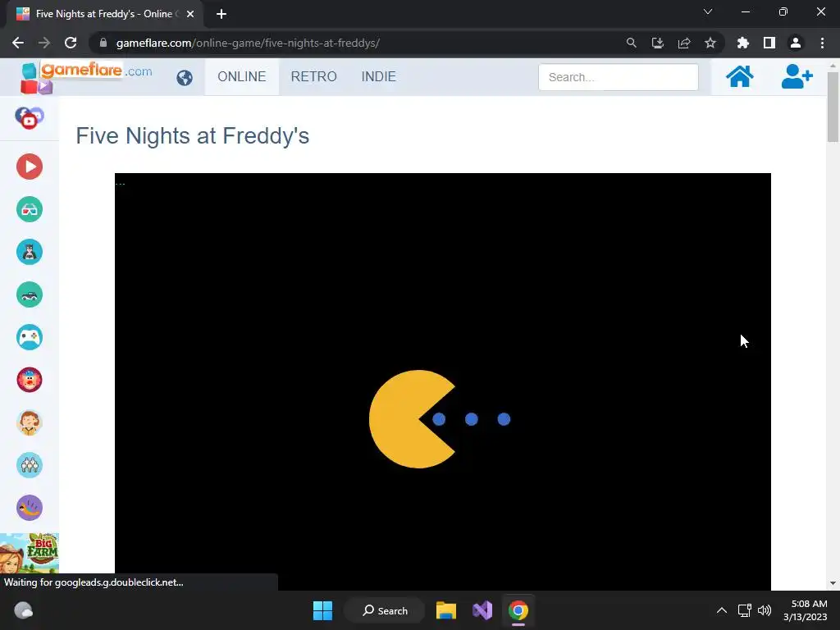Image resolution: width=840 pixels, height=630 pixels.
Task: Select the ONLINE tab
Action: click(x=242, y=76)
